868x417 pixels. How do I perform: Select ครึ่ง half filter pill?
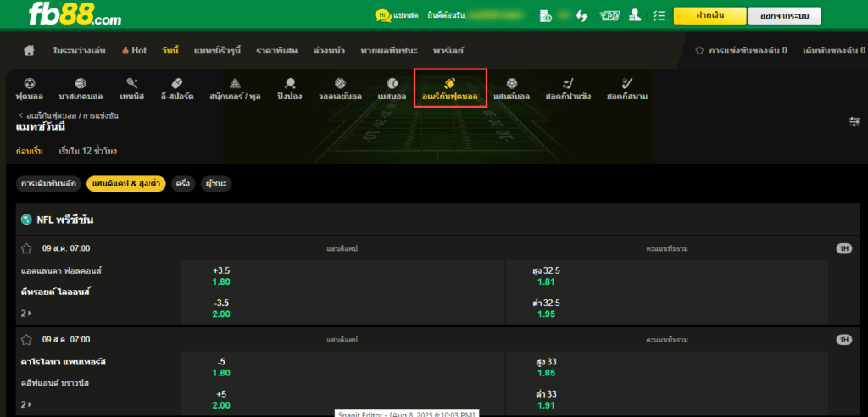[183, 184]
